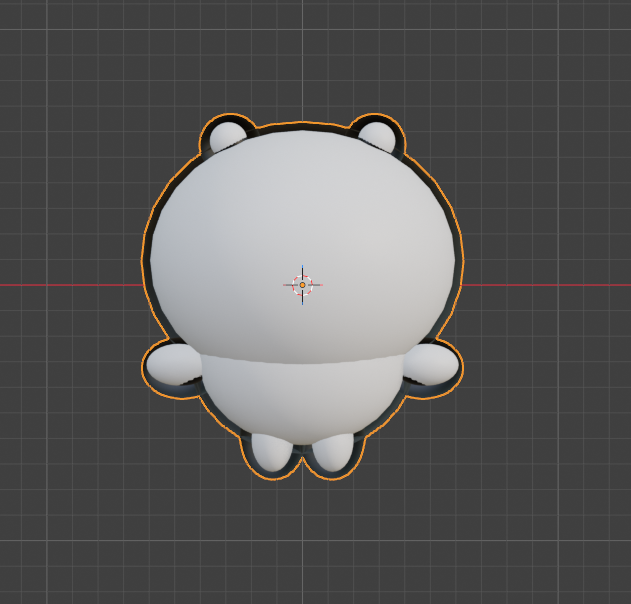Click the bear's left ear
The width and height of the screenshot is (631, 604).
click(227, 136)
